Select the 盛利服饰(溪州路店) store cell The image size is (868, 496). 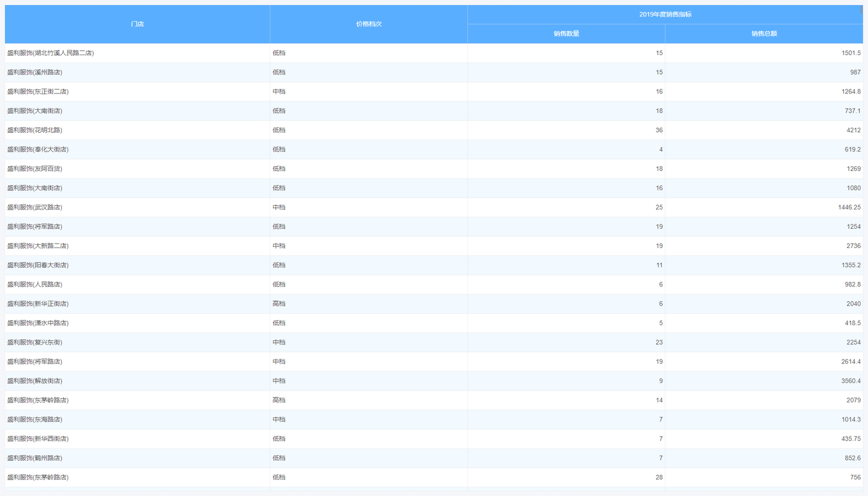[x=35, y=73]
